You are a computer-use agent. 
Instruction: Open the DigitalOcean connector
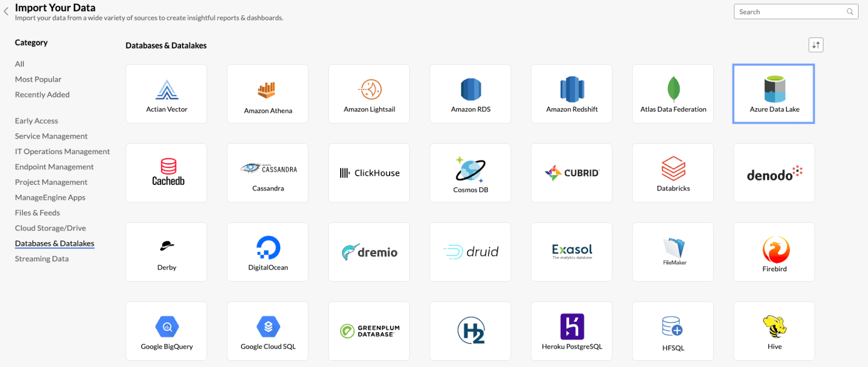268,252
